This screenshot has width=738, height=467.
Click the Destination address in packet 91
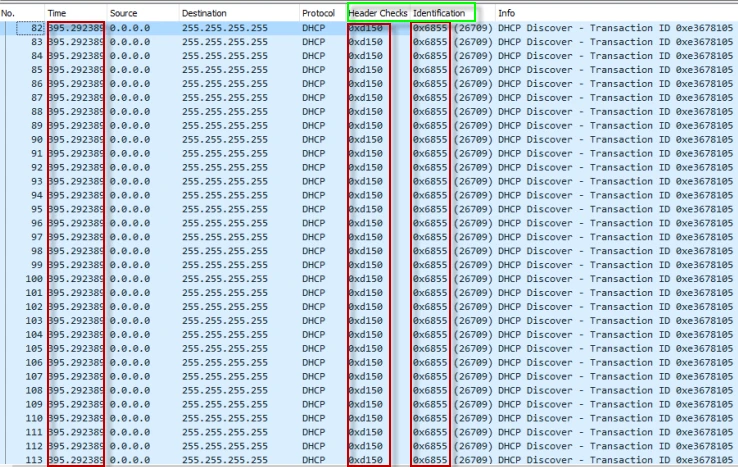(x=225, y=154)
